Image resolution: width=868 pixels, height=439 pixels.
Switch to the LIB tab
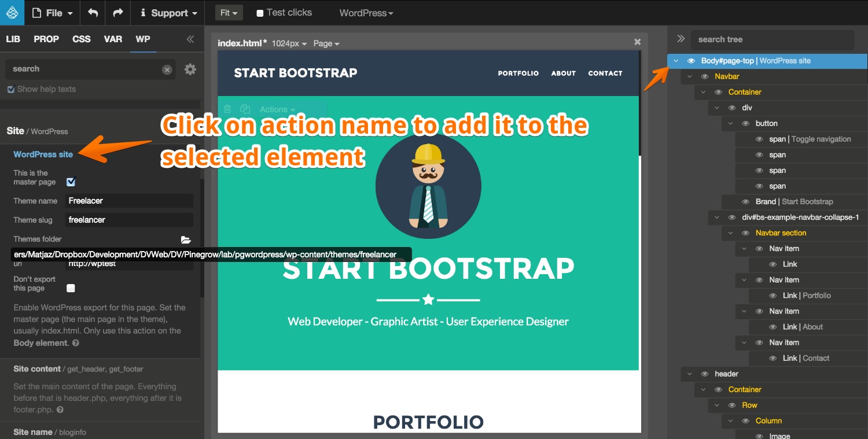tap(13, 39)
